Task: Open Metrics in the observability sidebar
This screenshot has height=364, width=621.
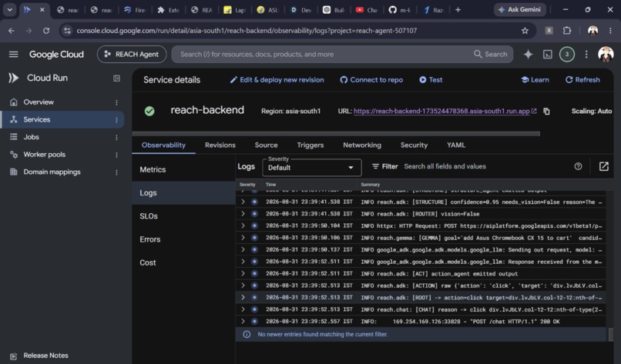Action: pyautogui.click(x=184, y=169)
